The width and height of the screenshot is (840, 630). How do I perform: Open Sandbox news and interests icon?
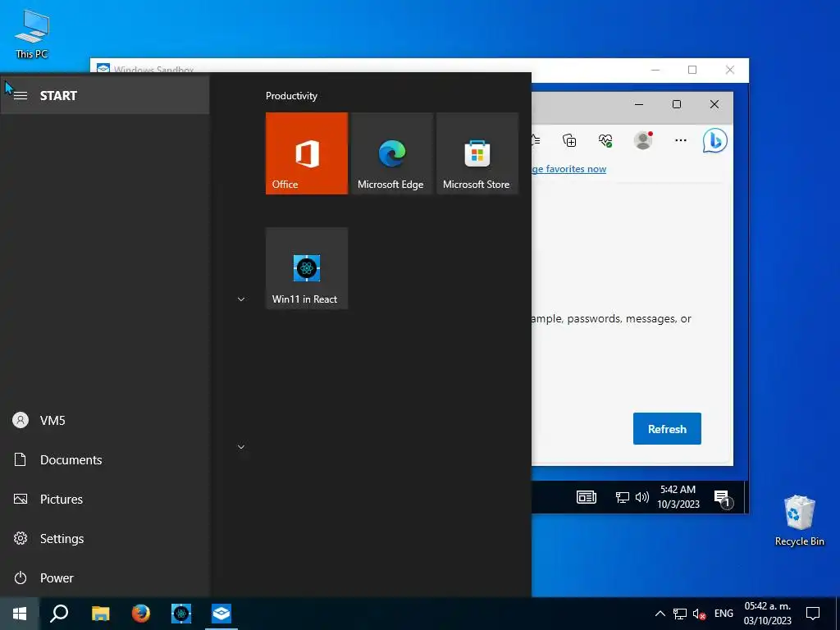coord(586,497)
